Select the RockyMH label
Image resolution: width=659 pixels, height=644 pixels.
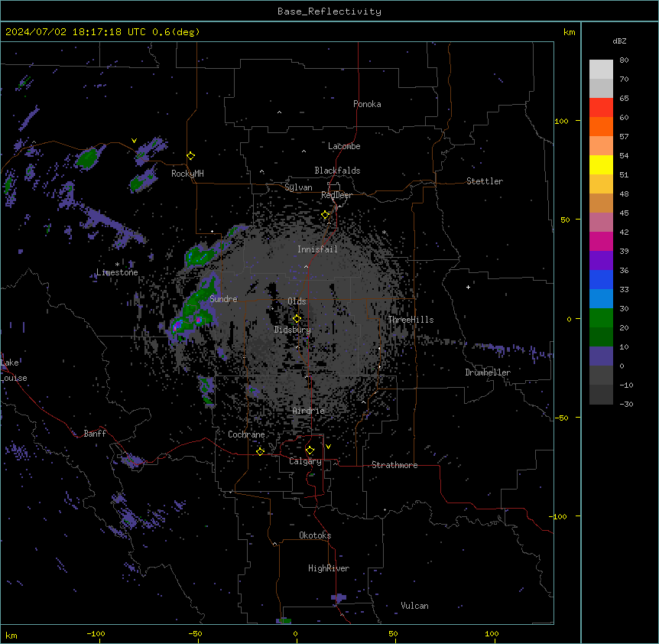point(187,173)
